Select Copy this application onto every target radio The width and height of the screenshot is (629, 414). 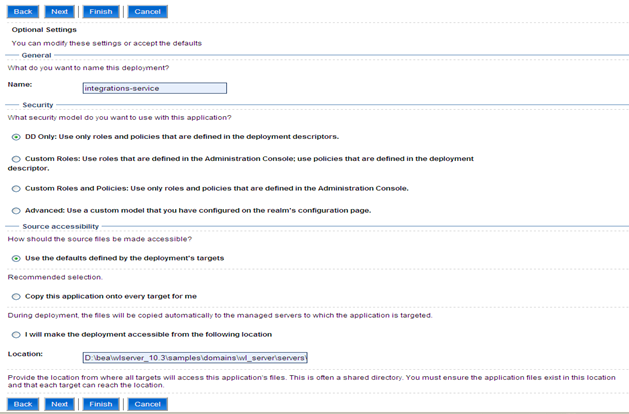coord(16,297)
